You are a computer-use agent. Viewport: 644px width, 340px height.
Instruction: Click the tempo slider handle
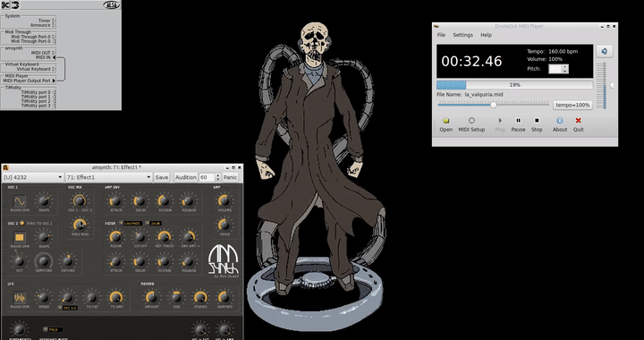pyautogui.click(x=493, y=105)
